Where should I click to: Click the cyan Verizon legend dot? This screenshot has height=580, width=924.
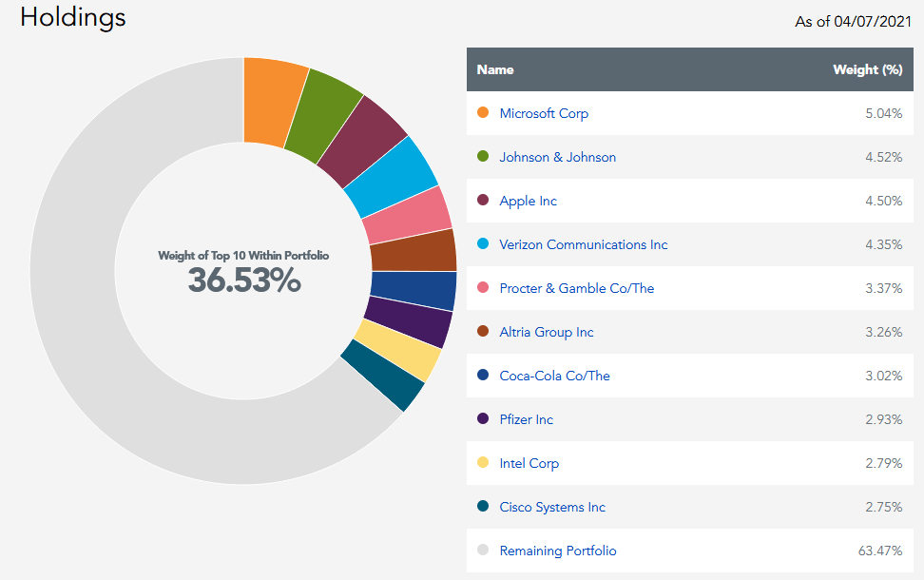point(483,243)
